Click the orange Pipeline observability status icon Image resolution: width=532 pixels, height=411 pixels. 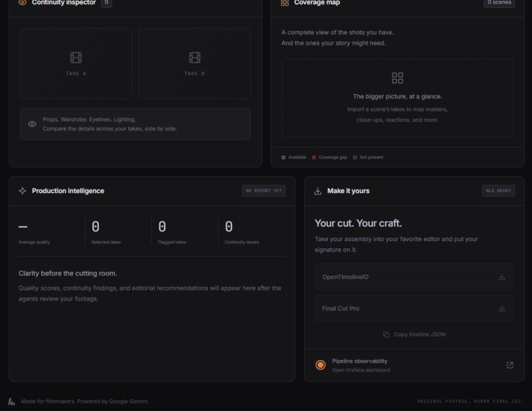(x=320, y=365)
